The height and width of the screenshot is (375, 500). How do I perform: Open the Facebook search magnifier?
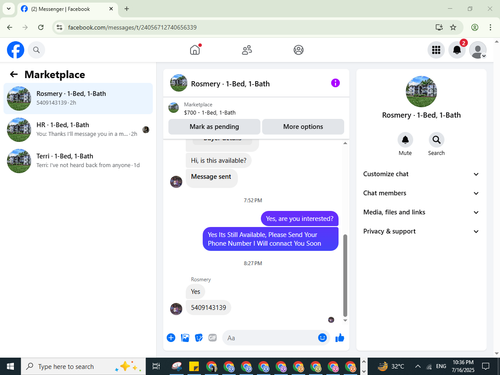pos(36,50)
